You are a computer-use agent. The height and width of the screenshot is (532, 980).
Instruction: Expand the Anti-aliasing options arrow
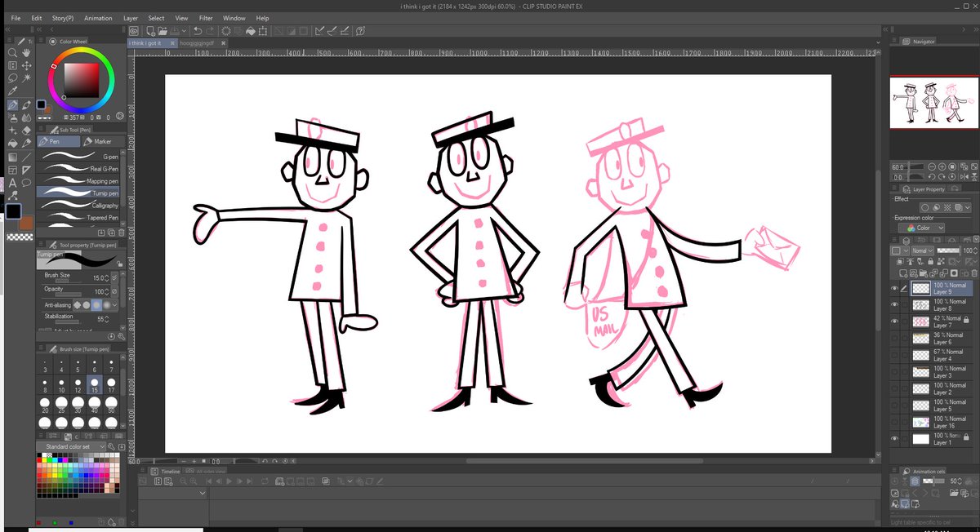coord(115,304)
